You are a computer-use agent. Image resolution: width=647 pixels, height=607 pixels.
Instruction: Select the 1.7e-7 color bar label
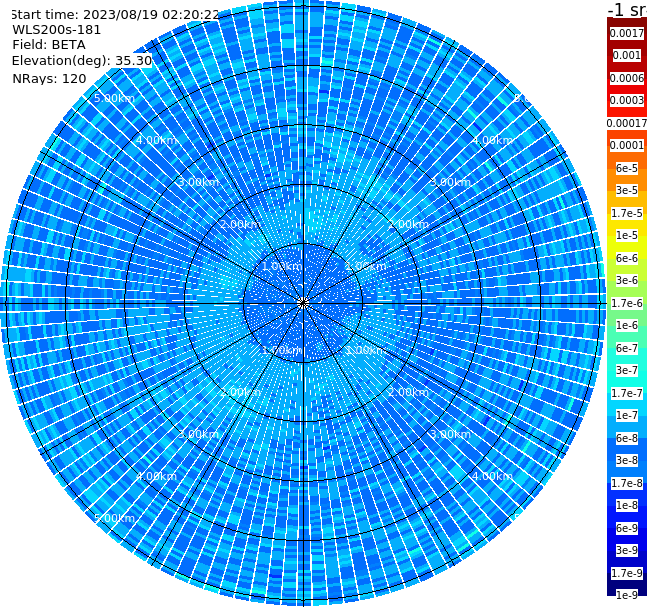(627, 393)
